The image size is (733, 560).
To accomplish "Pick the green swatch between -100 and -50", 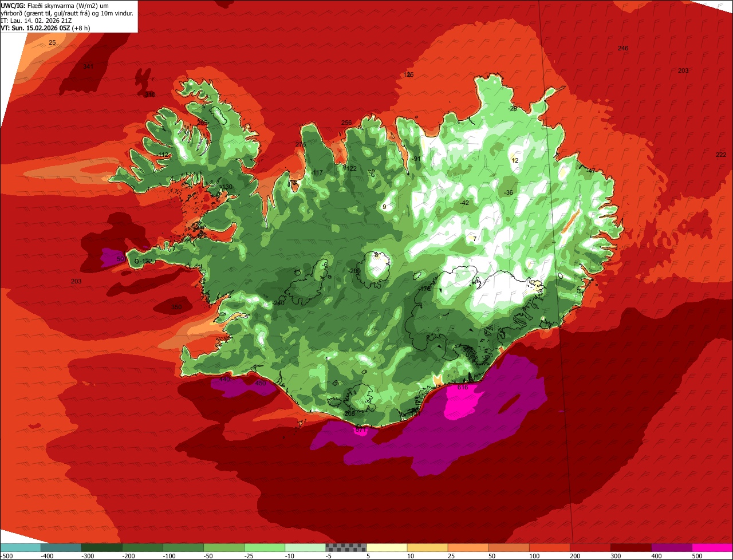I will point(183,547).
